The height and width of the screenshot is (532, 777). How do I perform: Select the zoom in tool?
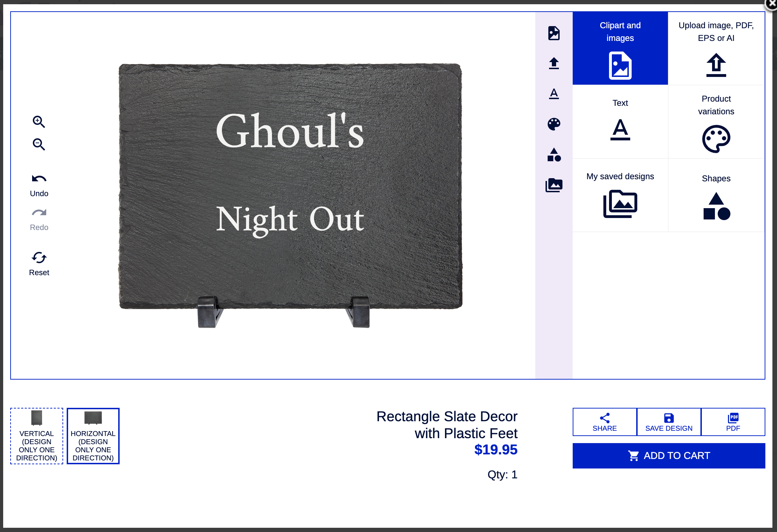coord(39,122)
